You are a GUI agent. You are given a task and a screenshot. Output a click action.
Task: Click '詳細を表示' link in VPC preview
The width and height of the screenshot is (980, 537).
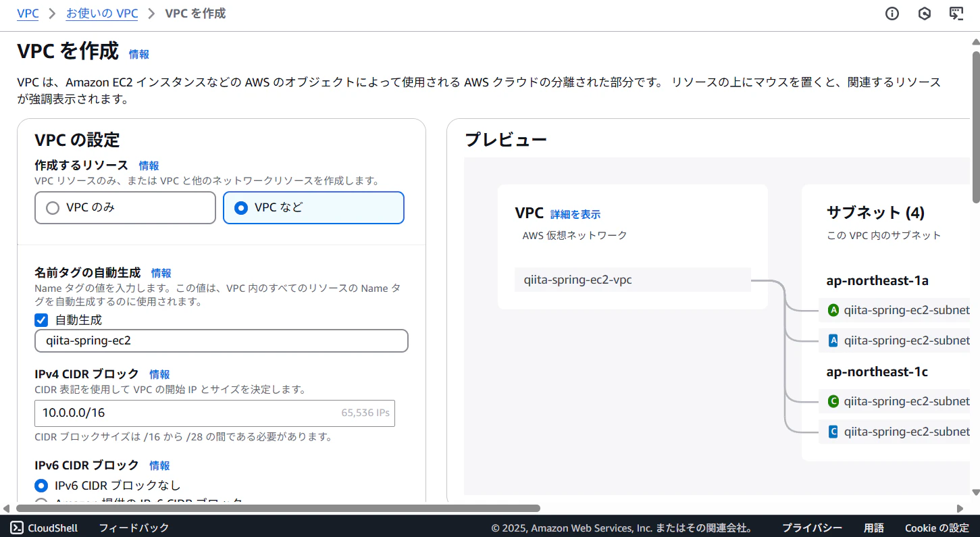(575, 214)
